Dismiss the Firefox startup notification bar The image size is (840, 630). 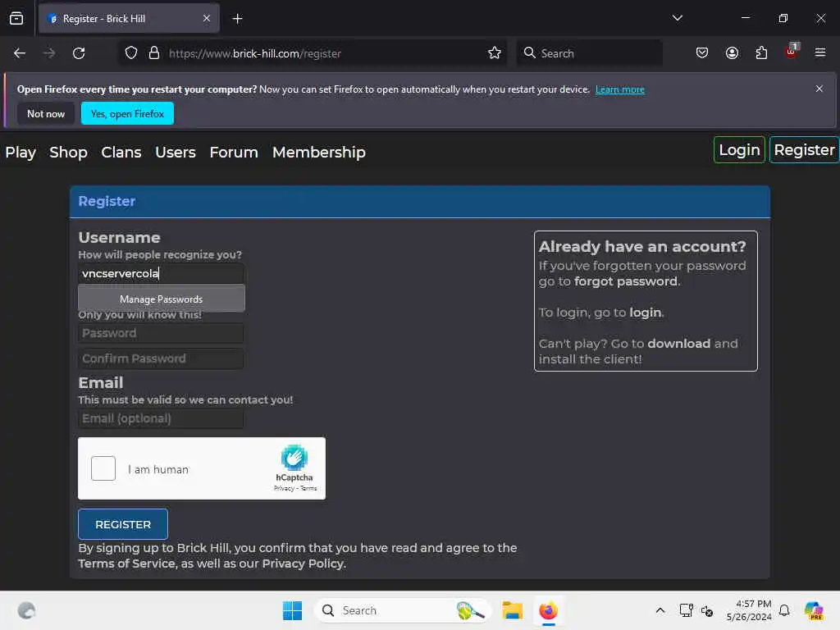coord(819,89)
